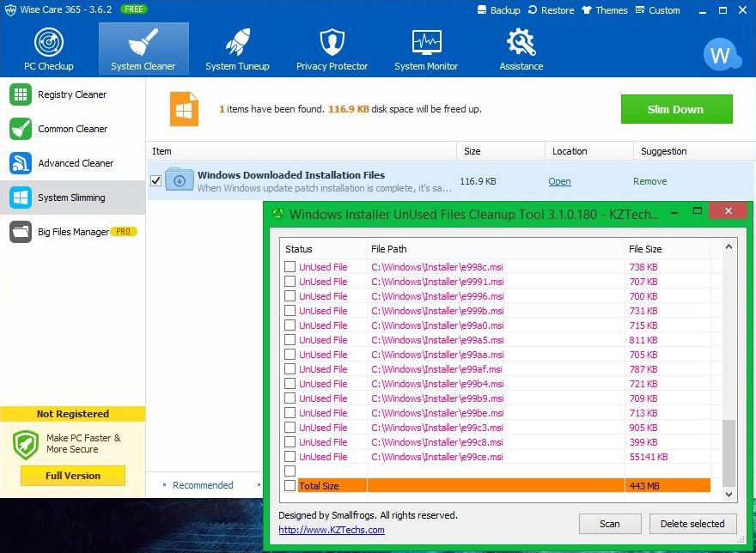Check the box for e99af.msi

click(x=290, y=369)
